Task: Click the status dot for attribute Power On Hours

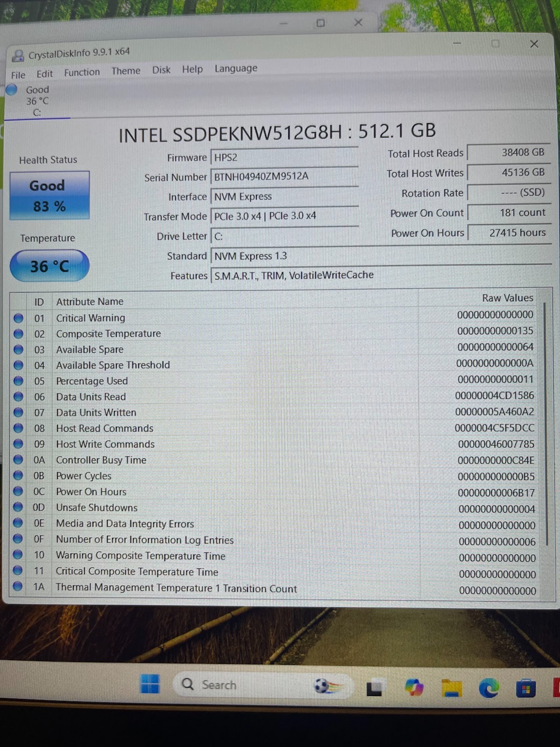Action: [x=18, y=492]
